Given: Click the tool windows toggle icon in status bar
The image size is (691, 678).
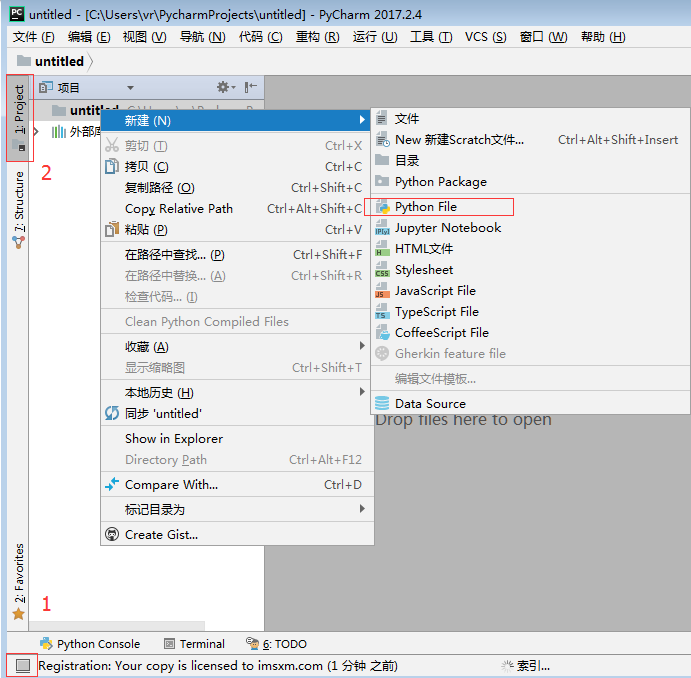Looking at the screenshot, I should 22,665.
